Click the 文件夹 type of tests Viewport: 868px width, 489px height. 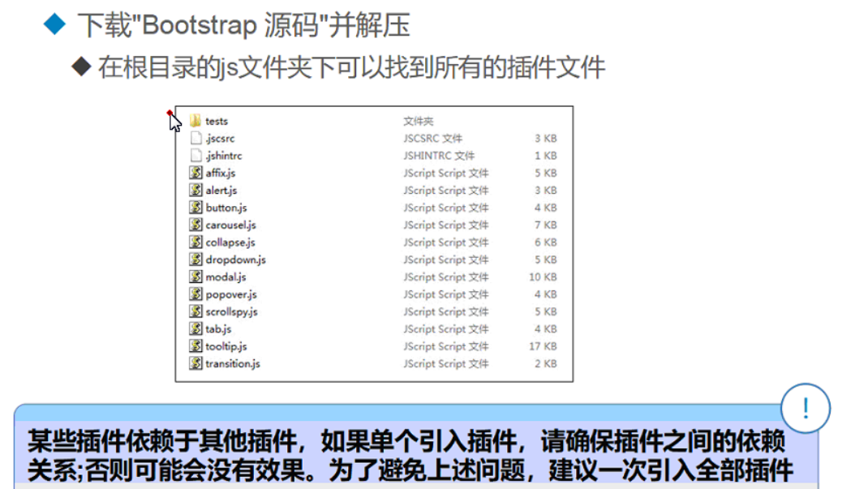click(419, 121)
